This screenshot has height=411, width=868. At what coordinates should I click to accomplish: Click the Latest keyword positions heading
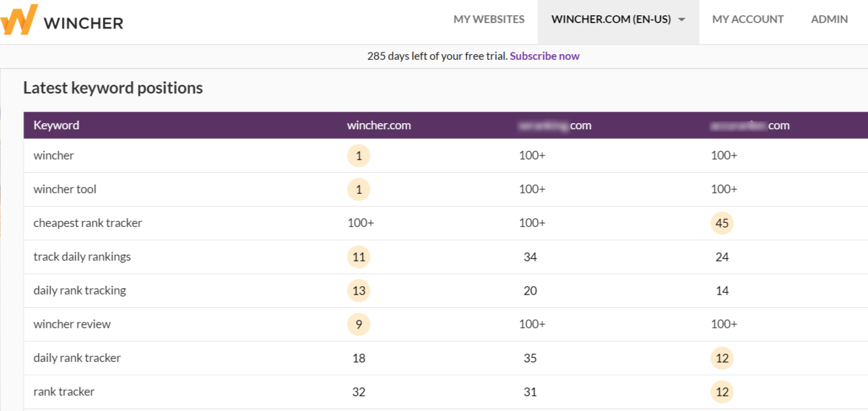[113, 88]
